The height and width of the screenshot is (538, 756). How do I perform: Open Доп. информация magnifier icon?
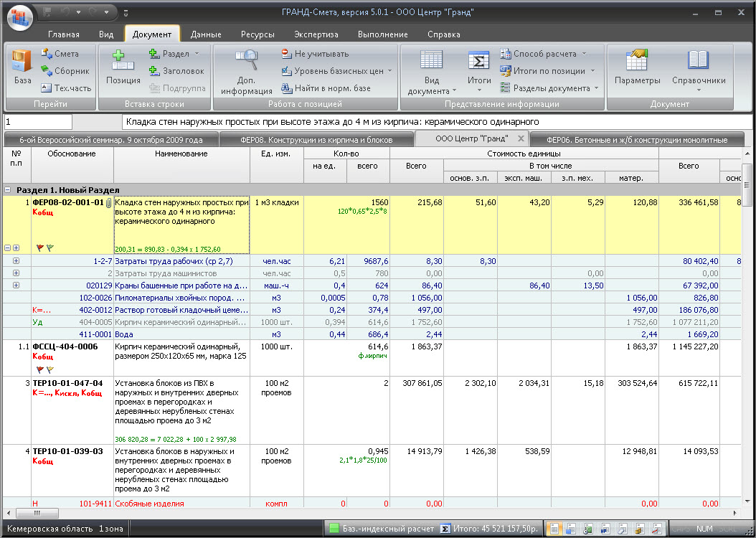coord(246,60)
